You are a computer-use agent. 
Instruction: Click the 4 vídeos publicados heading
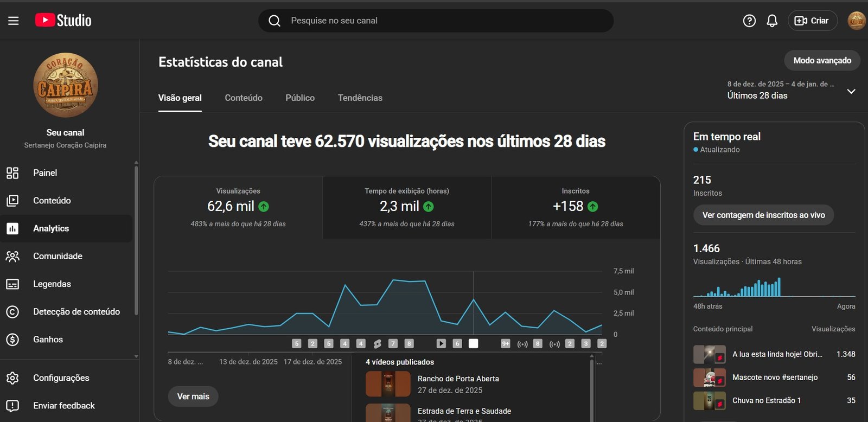400,362
